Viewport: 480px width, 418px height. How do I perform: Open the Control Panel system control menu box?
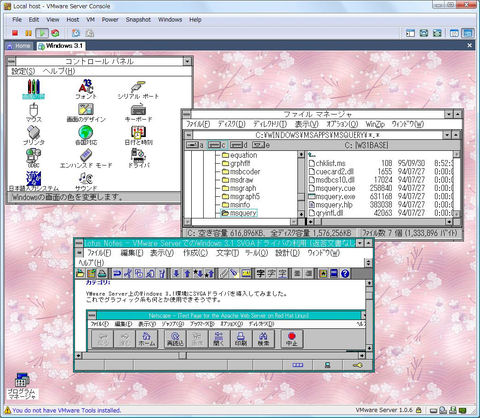point(11,61)
